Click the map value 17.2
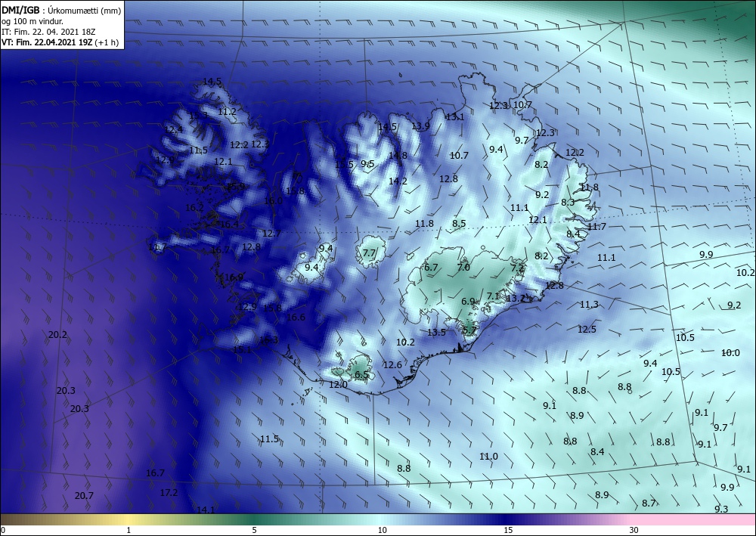 tap(169, 492)
